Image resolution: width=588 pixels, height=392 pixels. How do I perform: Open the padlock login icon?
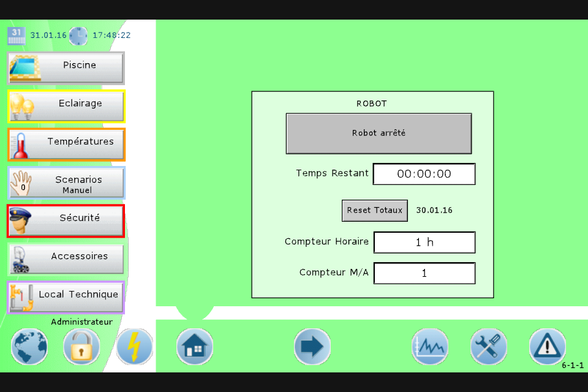pos(81,347)
